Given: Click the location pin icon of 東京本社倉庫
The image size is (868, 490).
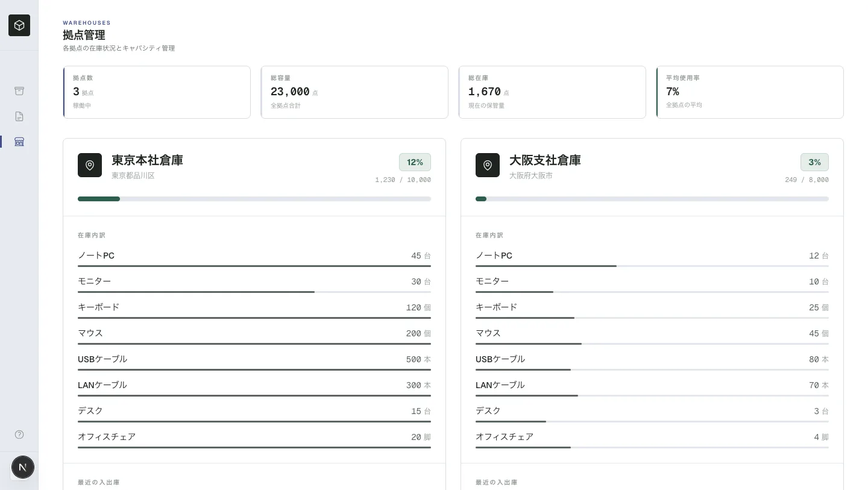Looking at the screenshot, I should 90,165.
